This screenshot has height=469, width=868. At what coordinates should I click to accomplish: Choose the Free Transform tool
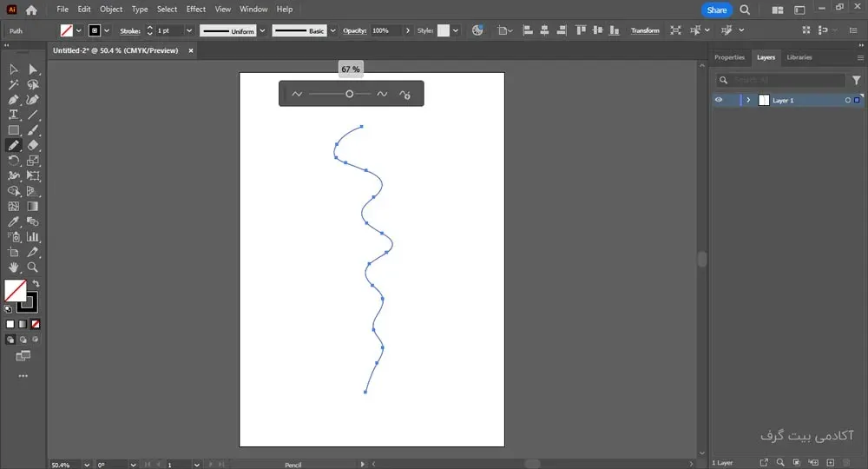[33, 175]
